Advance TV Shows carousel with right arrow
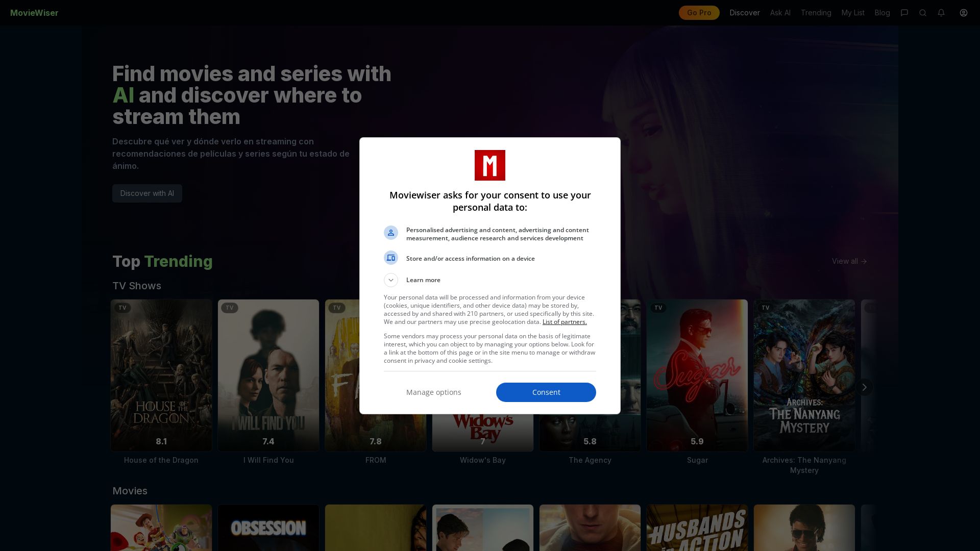The width and height of the screenshot is (980, 551). click(864, 387)
